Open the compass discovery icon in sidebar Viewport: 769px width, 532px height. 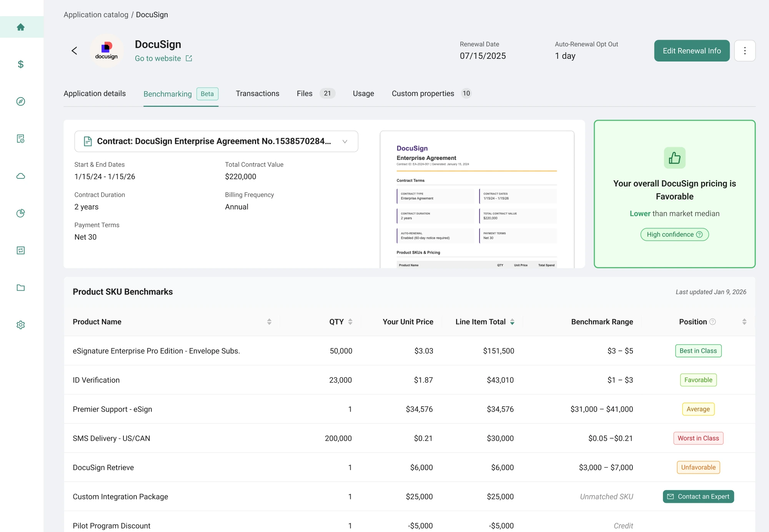[x=21, y=101]
